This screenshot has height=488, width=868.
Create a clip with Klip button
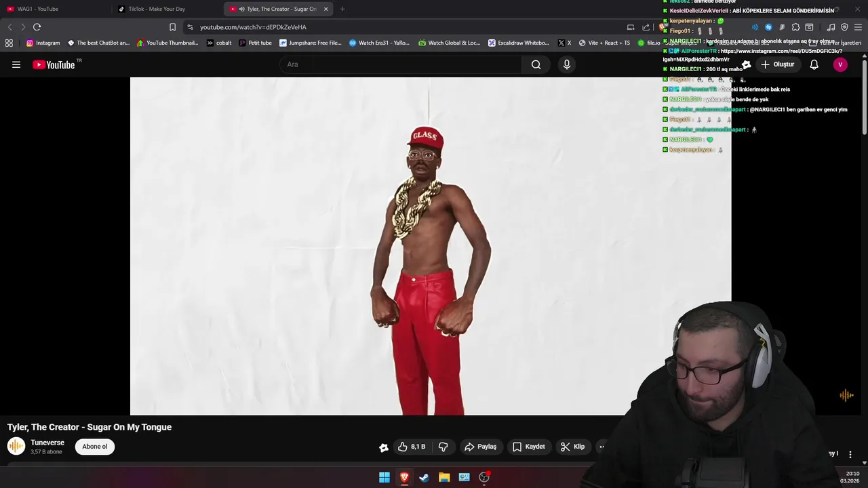572,447
